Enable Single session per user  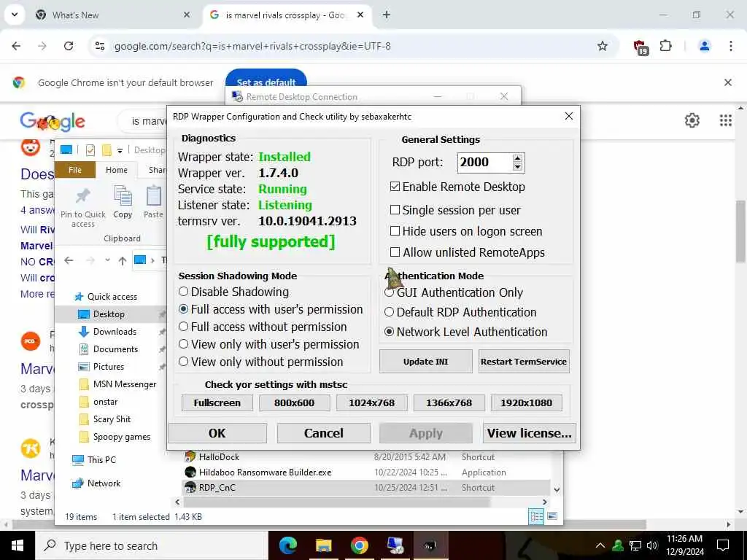(x=395, y=210)
